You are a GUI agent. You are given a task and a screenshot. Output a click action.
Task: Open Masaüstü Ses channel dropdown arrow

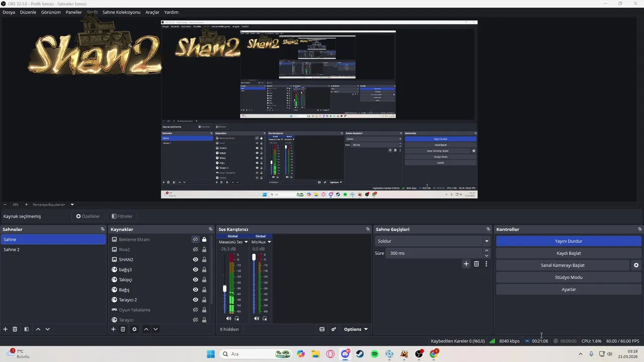246,242
